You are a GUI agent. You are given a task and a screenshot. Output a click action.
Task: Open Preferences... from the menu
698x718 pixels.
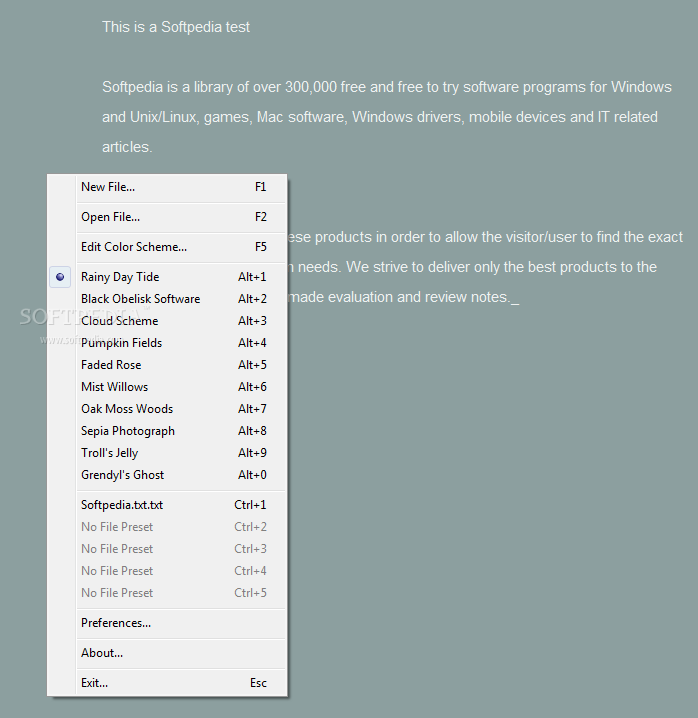168,623
